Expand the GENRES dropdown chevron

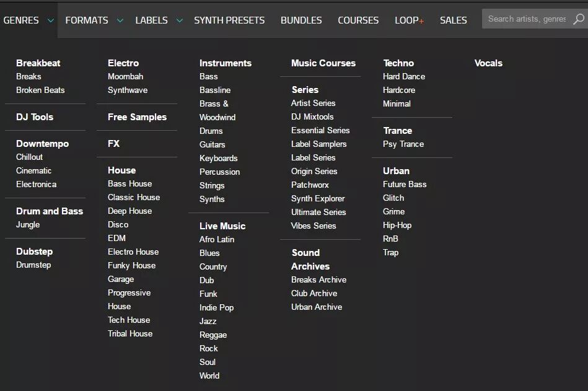click(x=50, y=20)
